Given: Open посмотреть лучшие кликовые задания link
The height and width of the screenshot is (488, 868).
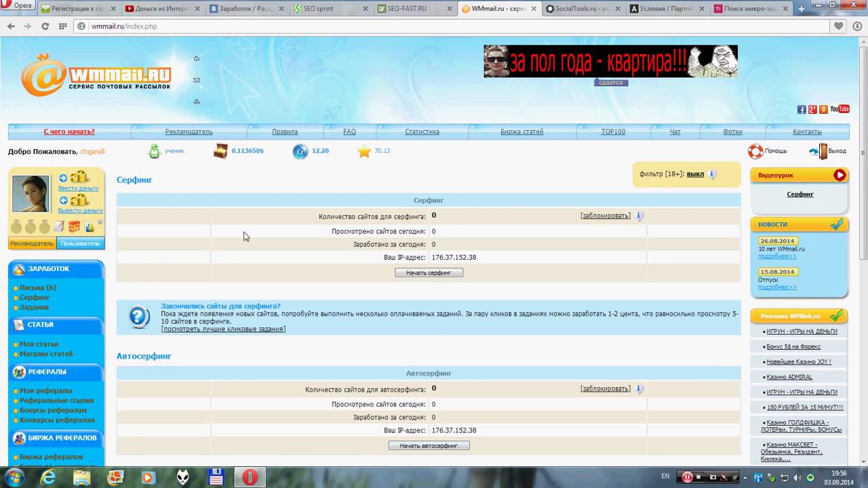Looking at the screenshot, I should pos(223,329).
